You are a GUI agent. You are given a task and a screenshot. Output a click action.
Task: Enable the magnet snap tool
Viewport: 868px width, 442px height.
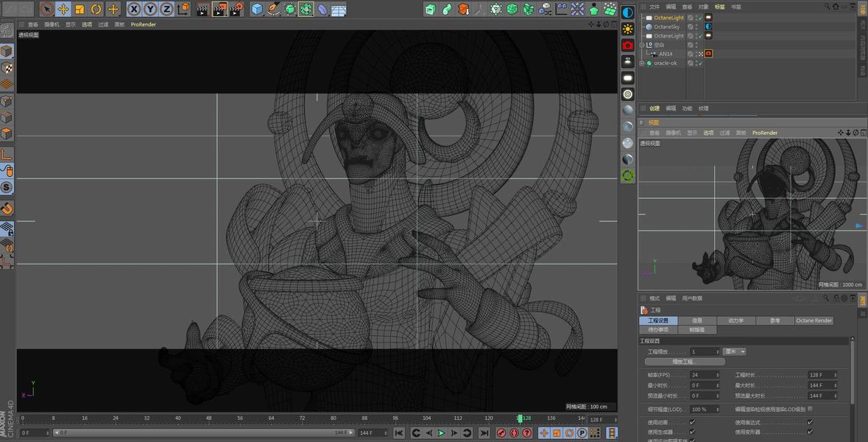tap(7, 208)
